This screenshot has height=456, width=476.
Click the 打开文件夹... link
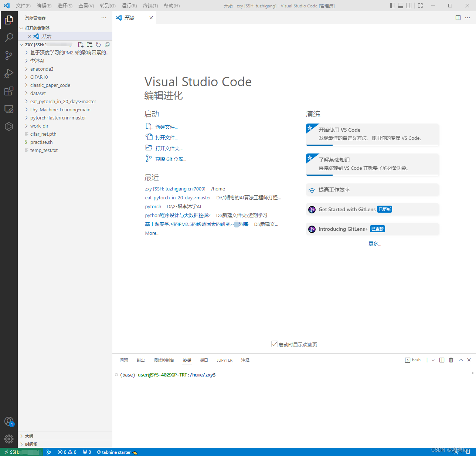(x=169, y=148)
